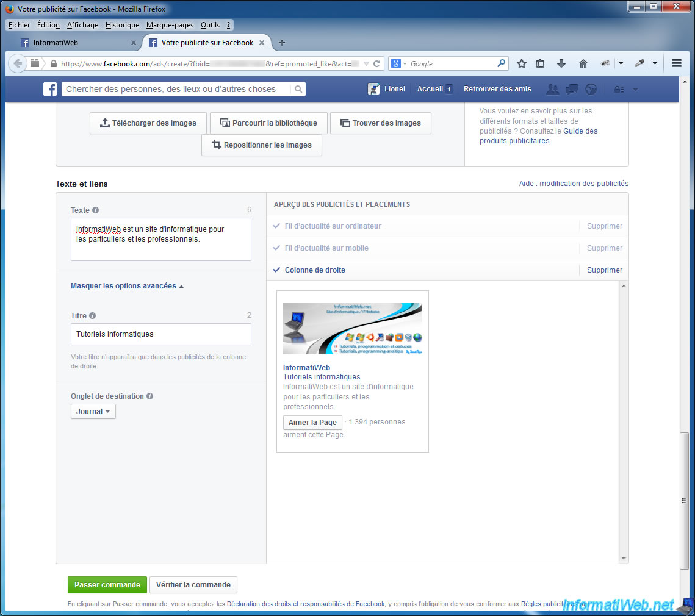Collapse Masquer les options avancées
695x616 pixels.
tap(127, 286)
